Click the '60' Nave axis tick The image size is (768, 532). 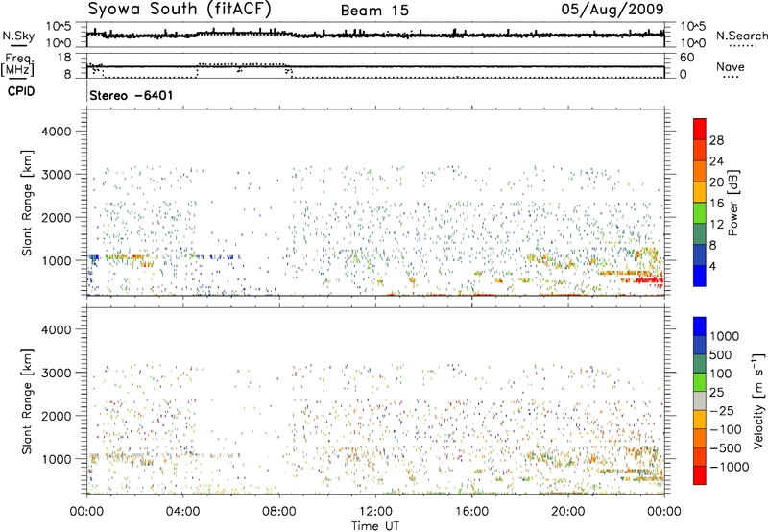tap(686, 58)
